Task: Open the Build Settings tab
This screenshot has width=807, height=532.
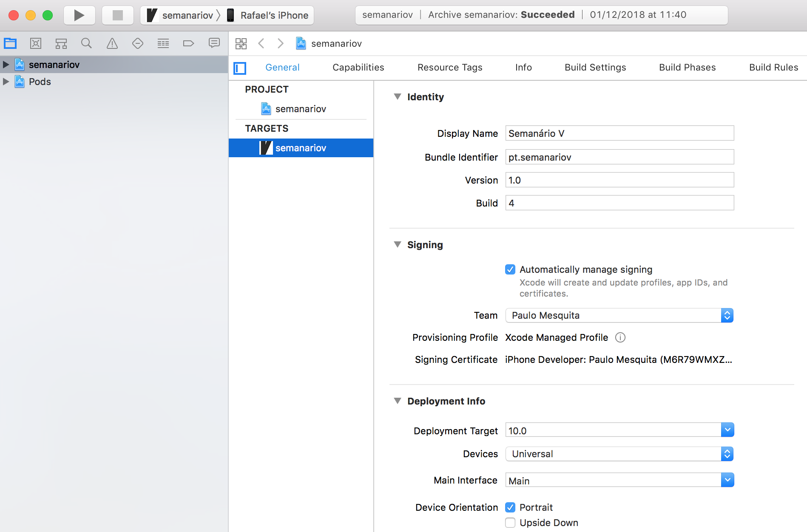Action: coord(595,68)
